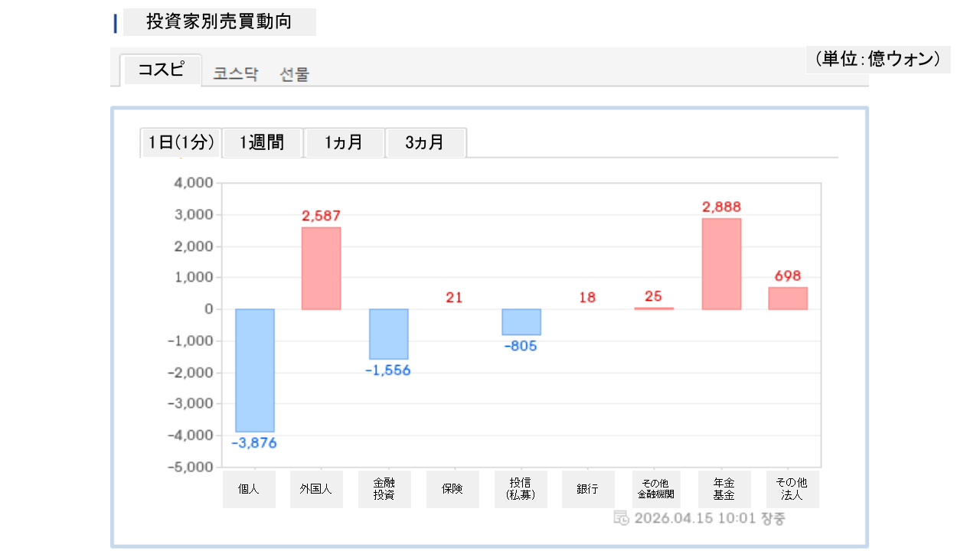Select the その他法人 label
This screenshot has width=980, height=551.
(x=792, y=489)
